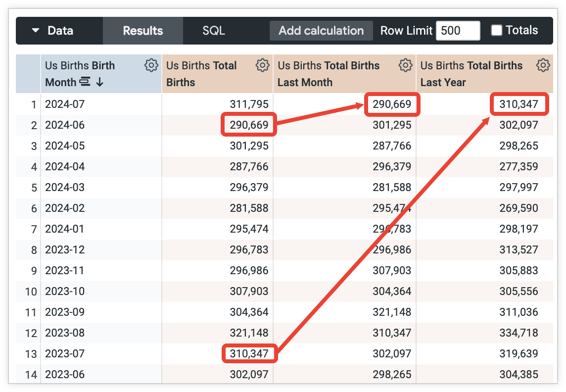Collapse the Data section using its chevron
The width and height of the screenshot is (566, 392).
coord(35,30)
